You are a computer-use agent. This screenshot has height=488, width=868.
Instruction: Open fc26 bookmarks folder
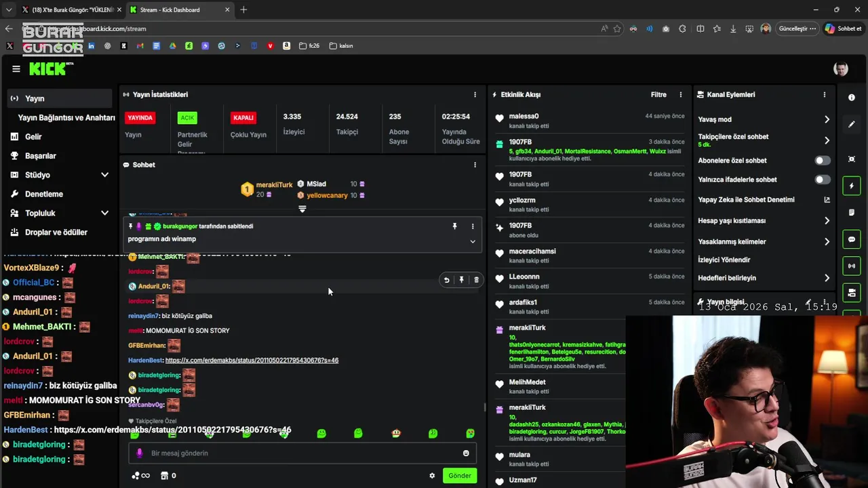(x=309, y=46)
